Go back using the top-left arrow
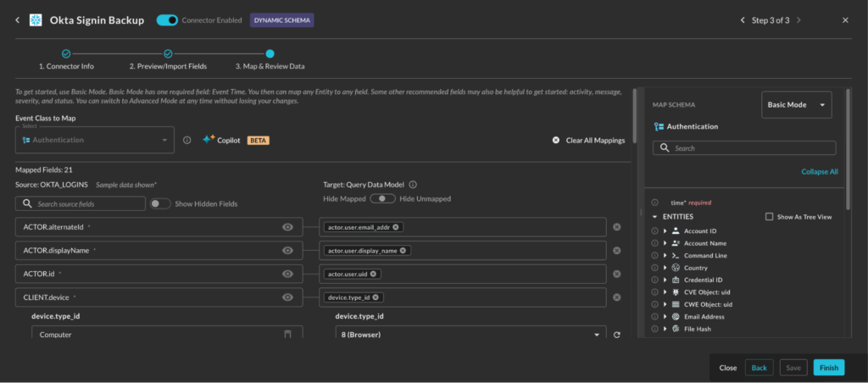The height and width of the screenshot is (383, 868). 17,20
